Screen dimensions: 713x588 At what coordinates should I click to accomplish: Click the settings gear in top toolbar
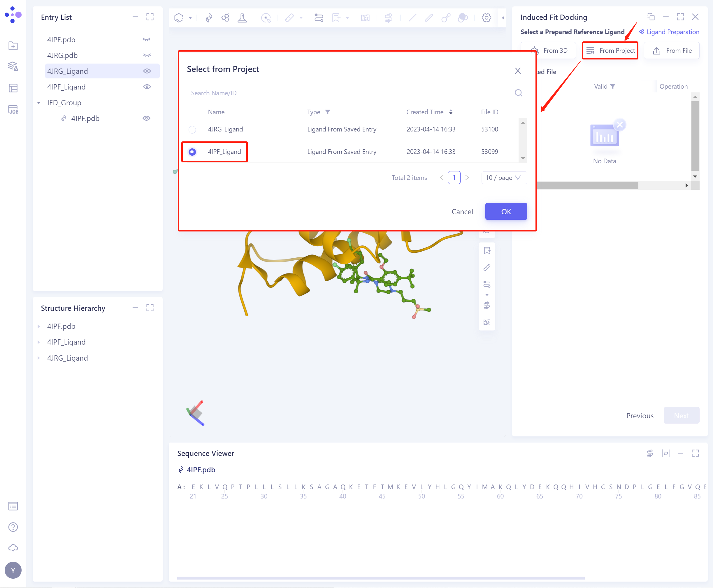[x=486, y=17]
